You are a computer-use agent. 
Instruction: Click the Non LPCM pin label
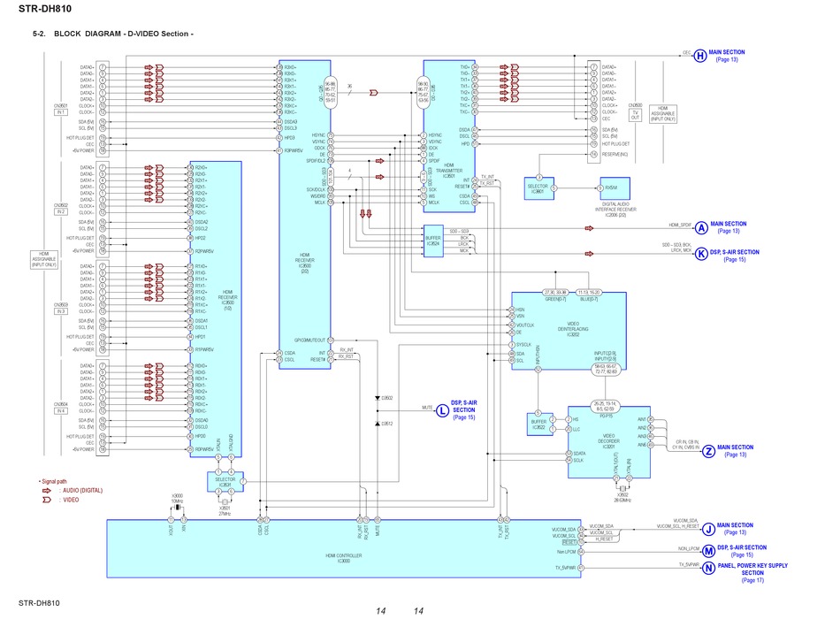[x=566, y=552]
